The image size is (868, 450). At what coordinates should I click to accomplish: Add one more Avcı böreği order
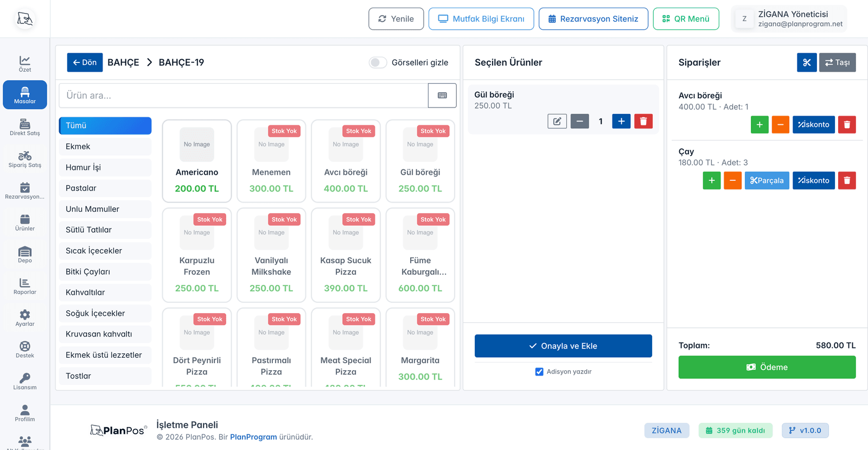pos(759,125)
